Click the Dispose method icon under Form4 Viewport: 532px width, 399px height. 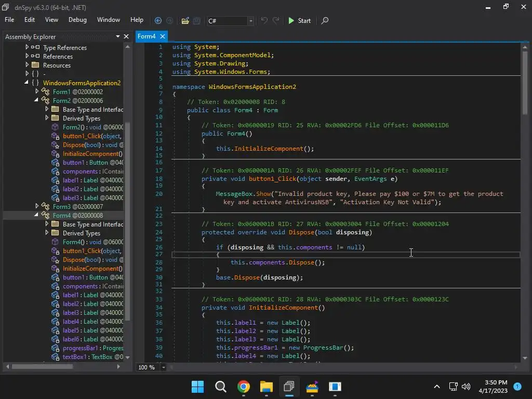point(55,260)
